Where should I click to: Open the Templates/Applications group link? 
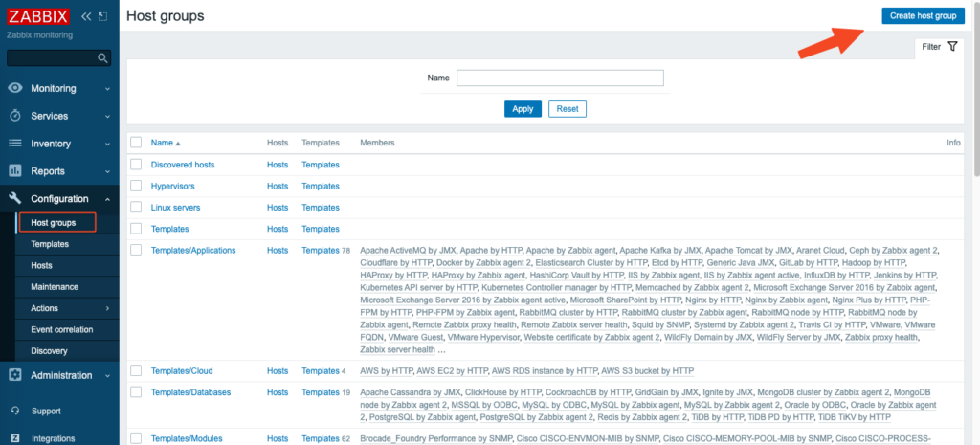point(193,250)
